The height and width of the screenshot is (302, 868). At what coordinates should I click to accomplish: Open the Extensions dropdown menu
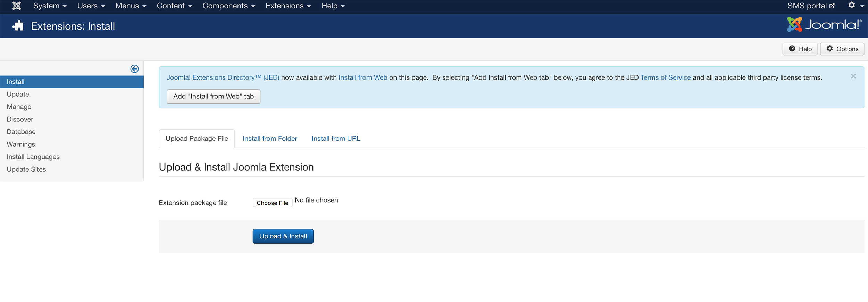coord(288,6)
